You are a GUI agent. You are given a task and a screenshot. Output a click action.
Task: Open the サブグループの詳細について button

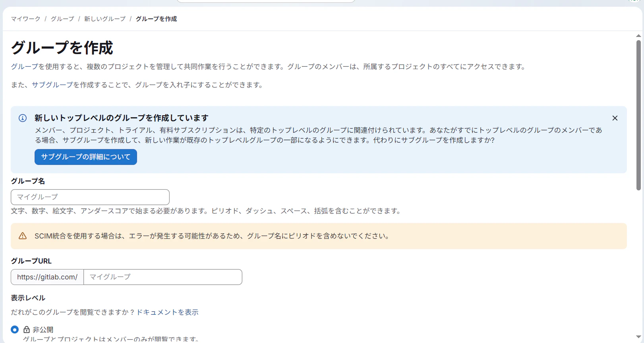tap(86, 157)
